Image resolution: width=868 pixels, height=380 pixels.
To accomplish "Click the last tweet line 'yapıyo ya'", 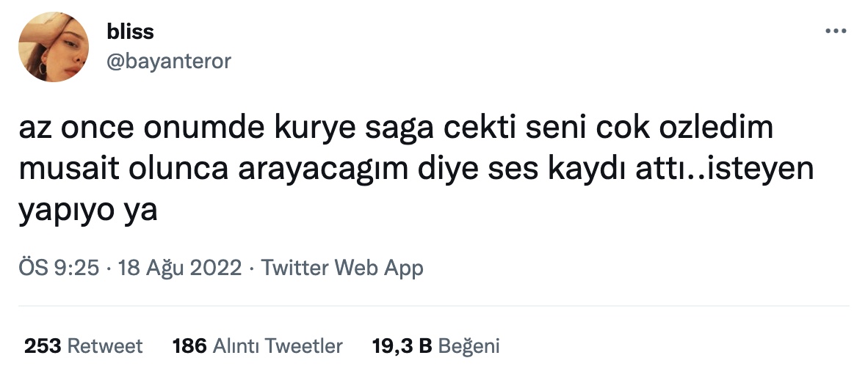I will (x=88, y=211).
